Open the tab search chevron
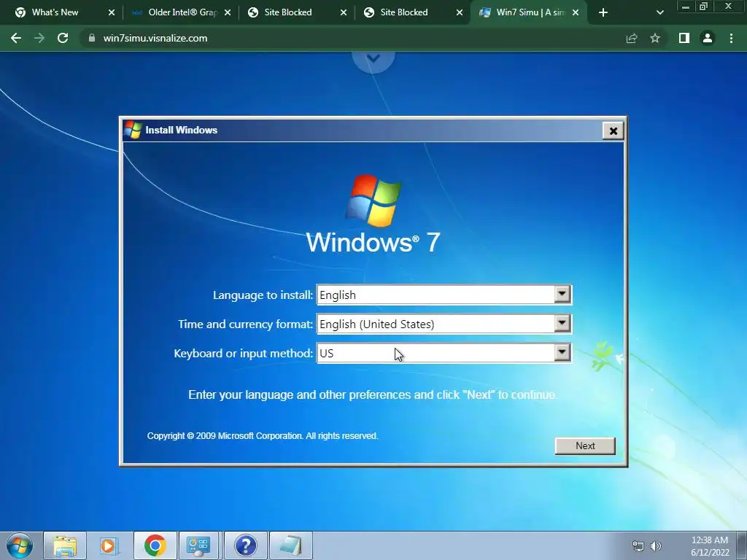The image size is (747, 560). click(659, 12)
